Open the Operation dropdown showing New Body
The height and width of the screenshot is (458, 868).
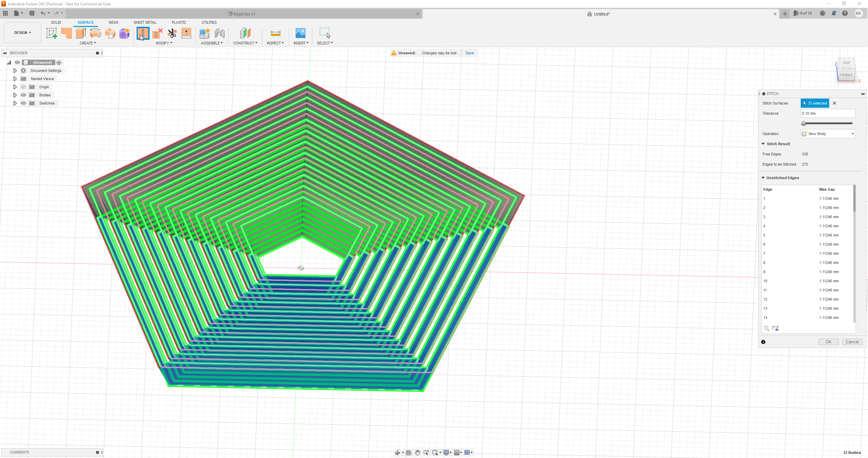[827, 134]
